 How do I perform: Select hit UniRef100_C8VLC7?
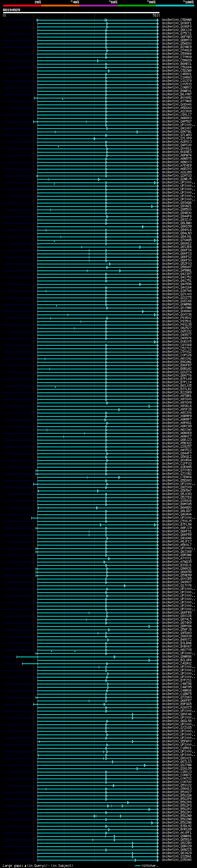[177, 115]
